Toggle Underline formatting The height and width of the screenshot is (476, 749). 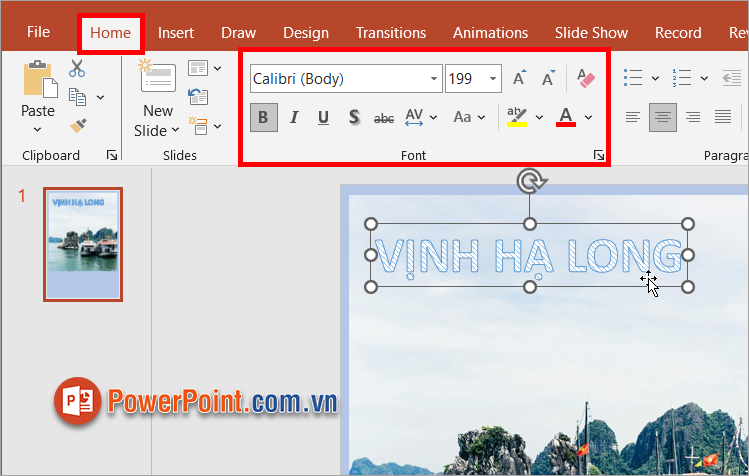point(323,117)
